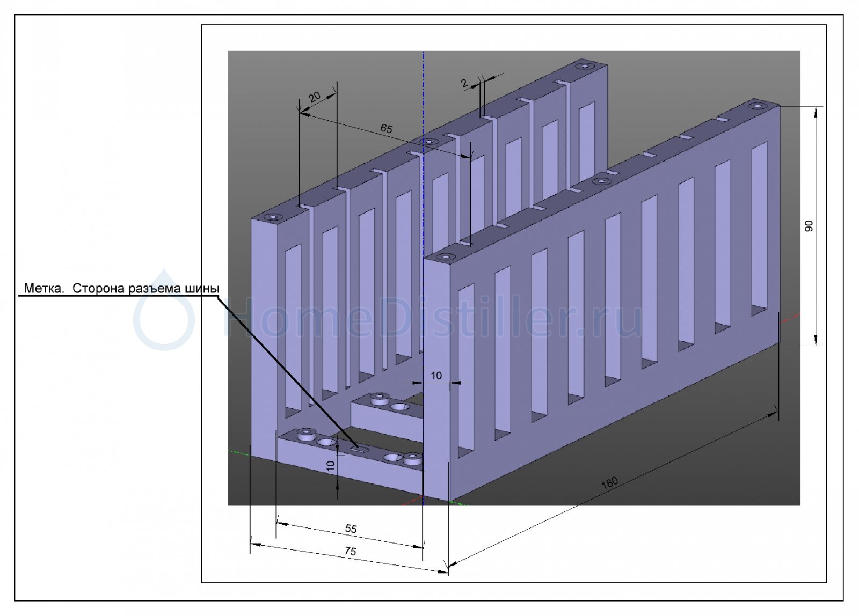Click the 90 height dimension value
Image resolution: width=859 pixels, height=616 pixels.
[x=809, y=226]
